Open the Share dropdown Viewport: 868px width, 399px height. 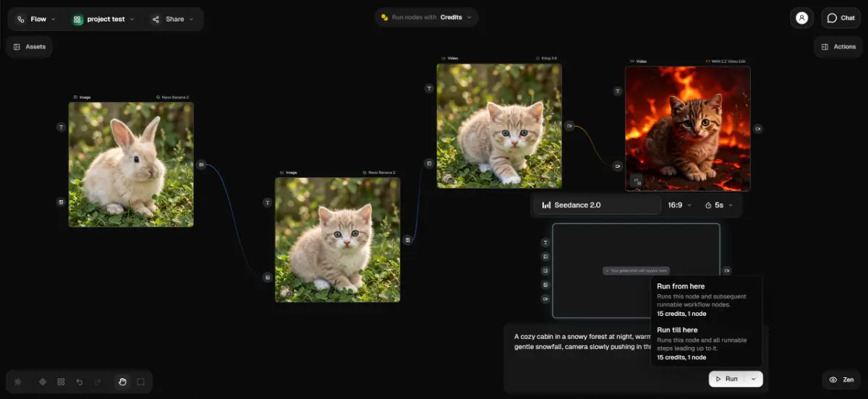(172, 20)
